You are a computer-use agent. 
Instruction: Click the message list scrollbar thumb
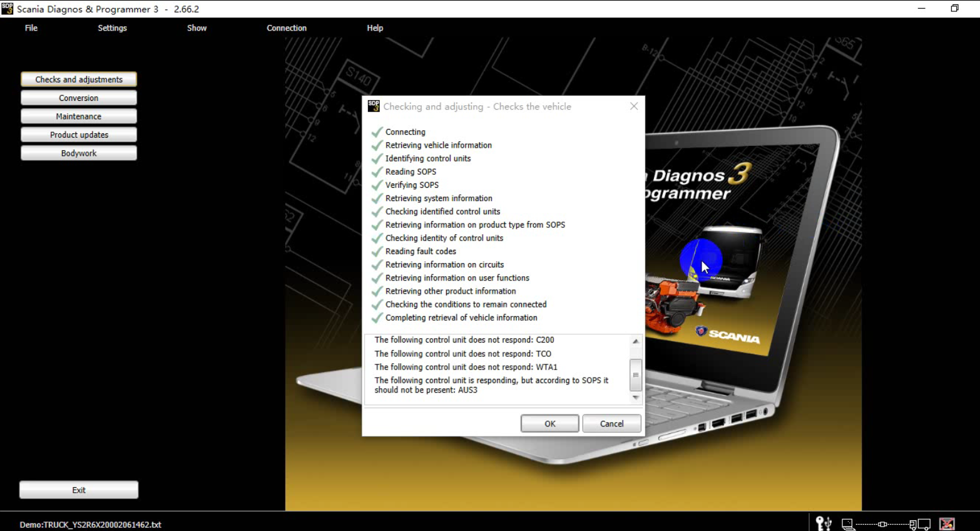tap(636, 375)
